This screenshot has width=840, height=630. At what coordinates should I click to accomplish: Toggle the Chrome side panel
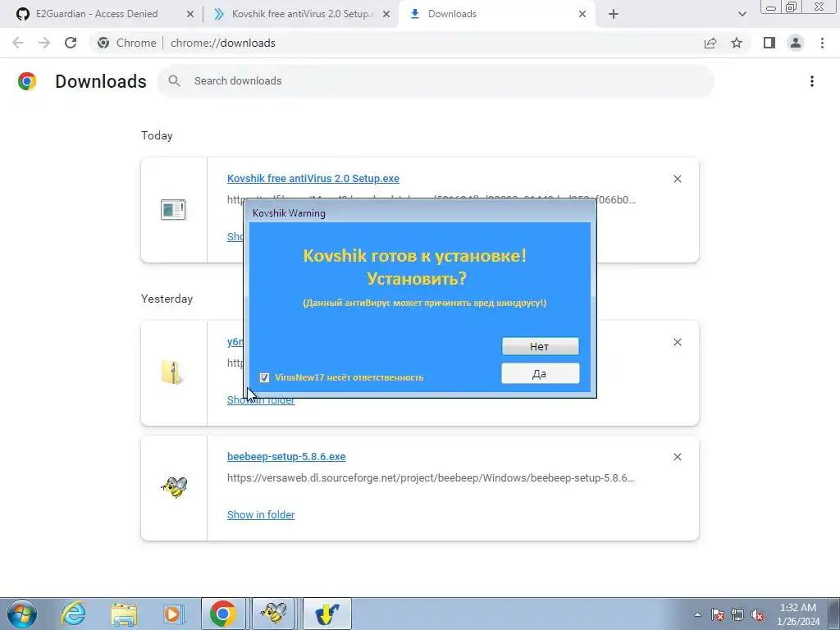coord(769,43)
